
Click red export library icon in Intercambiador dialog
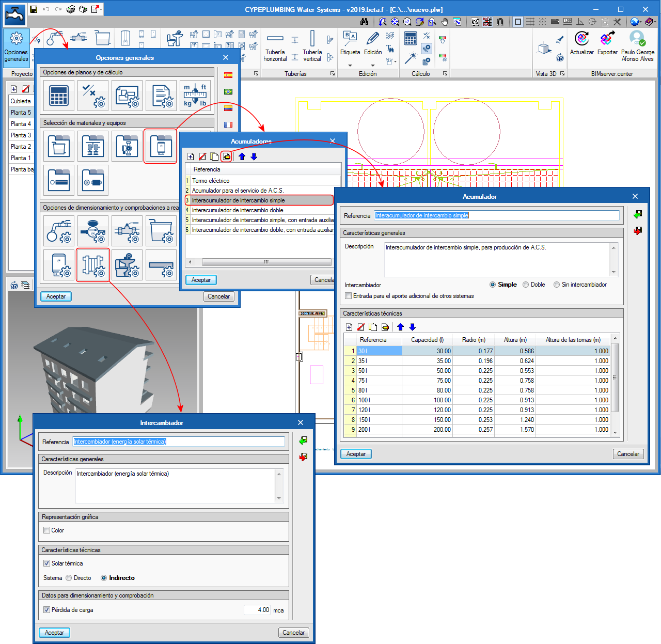(303, 457)
